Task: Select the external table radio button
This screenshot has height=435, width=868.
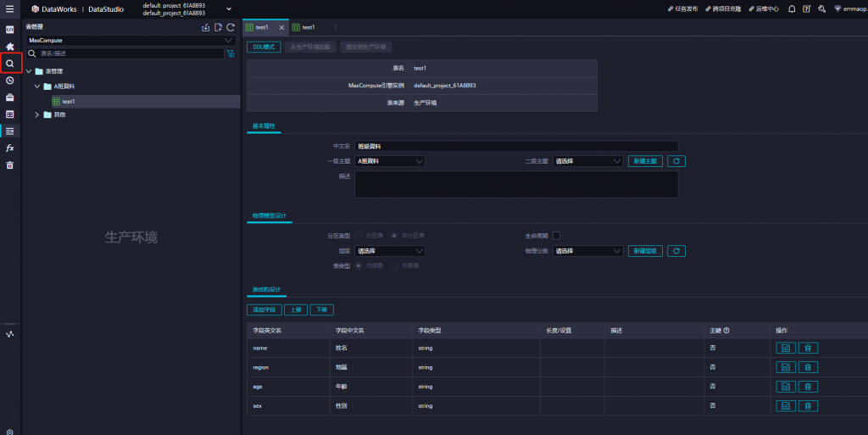Action: tap(394, 265)
